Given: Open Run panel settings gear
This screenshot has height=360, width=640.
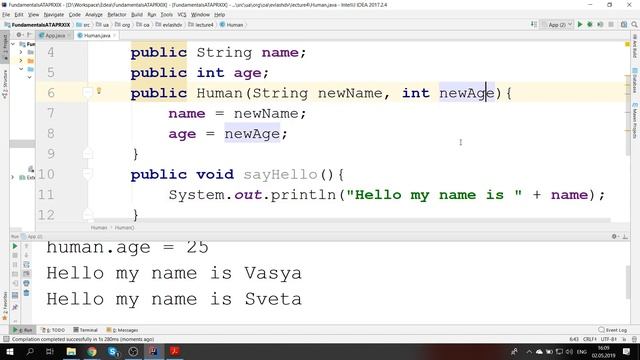Looking at the screenshot, I should pos(614,236).
